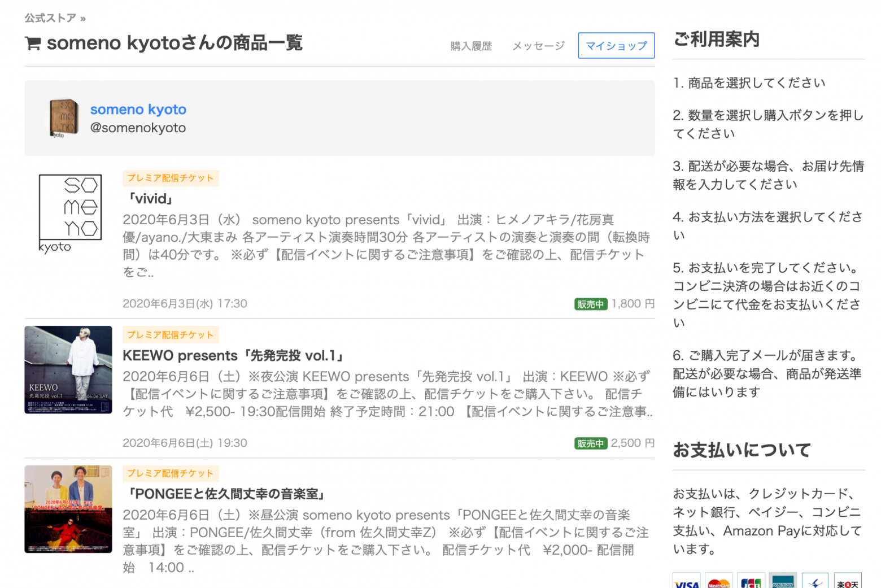Image resolution: width=881 pixels, height=588 pixels.
Task: Open「PONGEEと佐久間丈幸の音楽室」title
Action: pos(227,494)
